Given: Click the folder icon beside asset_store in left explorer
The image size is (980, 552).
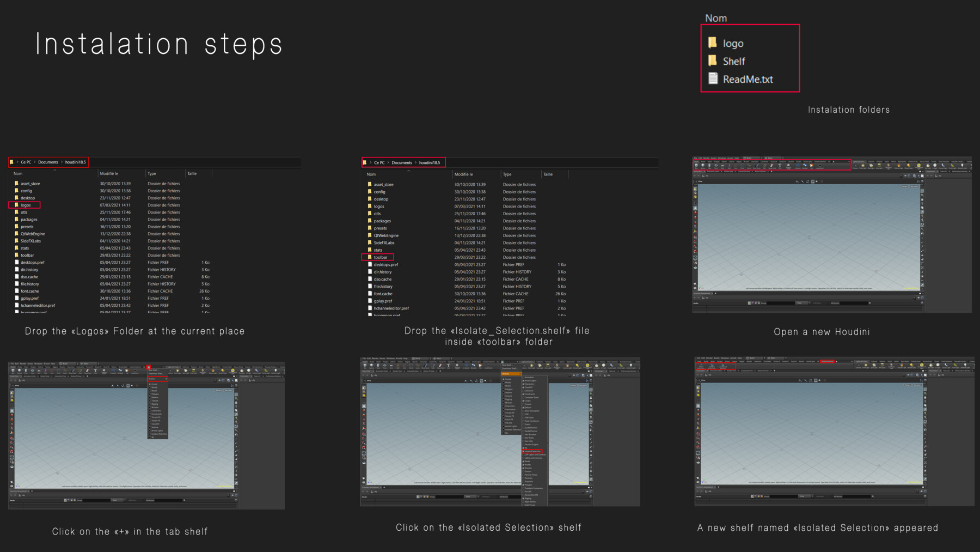Looking at the screenshot, I should point(16,184).
